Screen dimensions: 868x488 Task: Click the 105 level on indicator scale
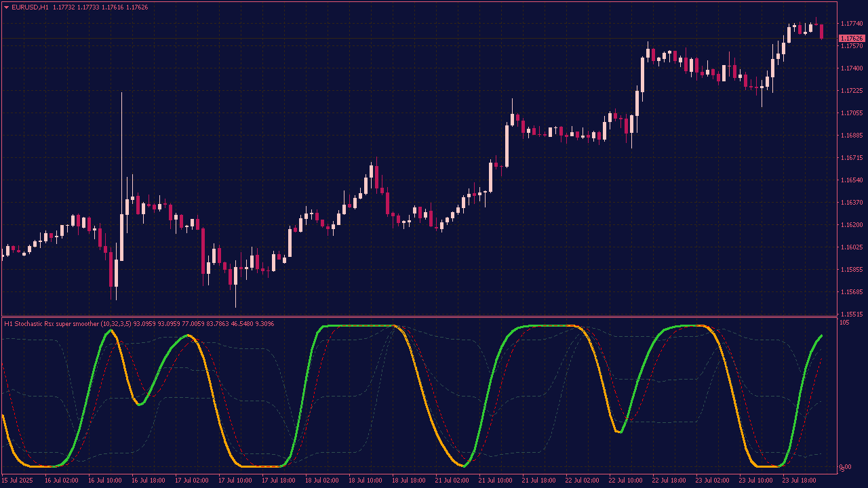[x=844, y=323]
